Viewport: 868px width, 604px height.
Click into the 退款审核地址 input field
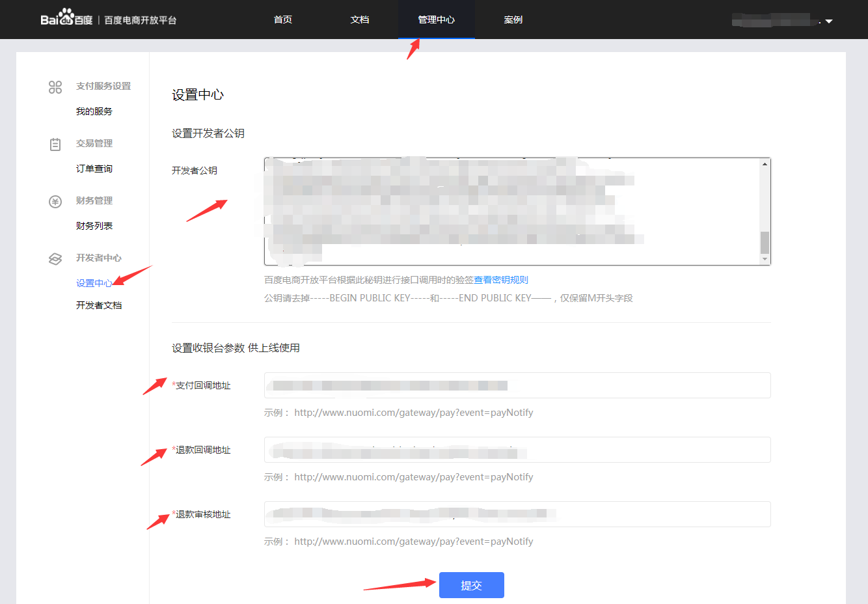click(x=517, y=514)
